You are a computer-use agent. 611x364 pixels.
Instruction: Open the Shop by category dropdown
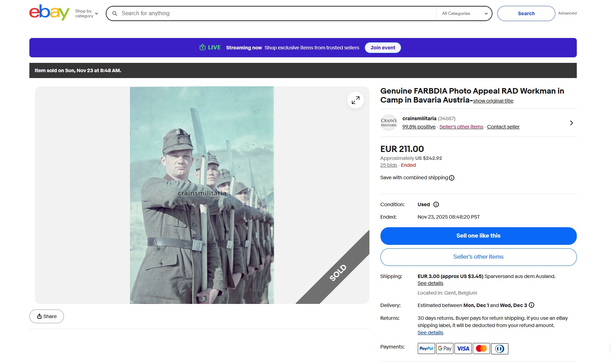(87, 13)
